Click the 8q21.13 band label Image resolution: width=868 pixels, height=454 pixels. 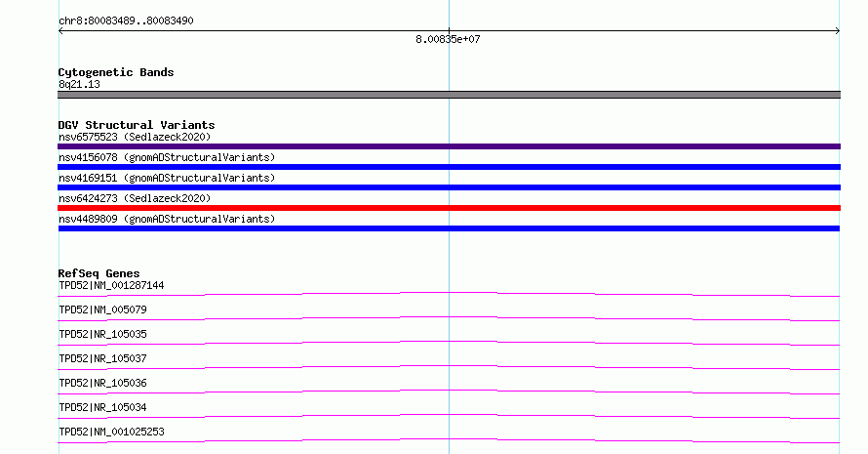[79, 84]
